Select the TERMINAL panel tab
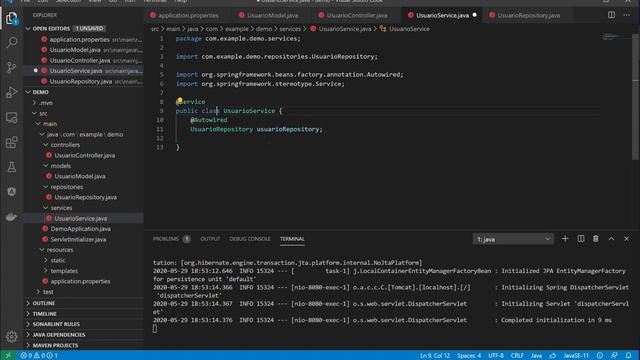Viewport: 640px width, 360px height. click(292, 239)
